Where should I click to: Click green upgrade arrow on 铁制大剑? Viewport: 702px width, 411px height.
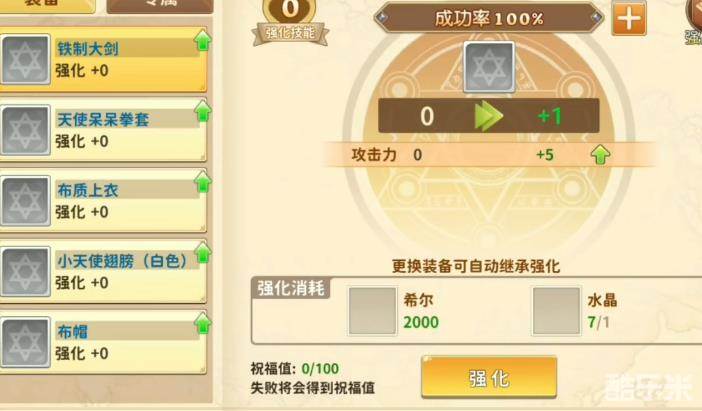203,40
